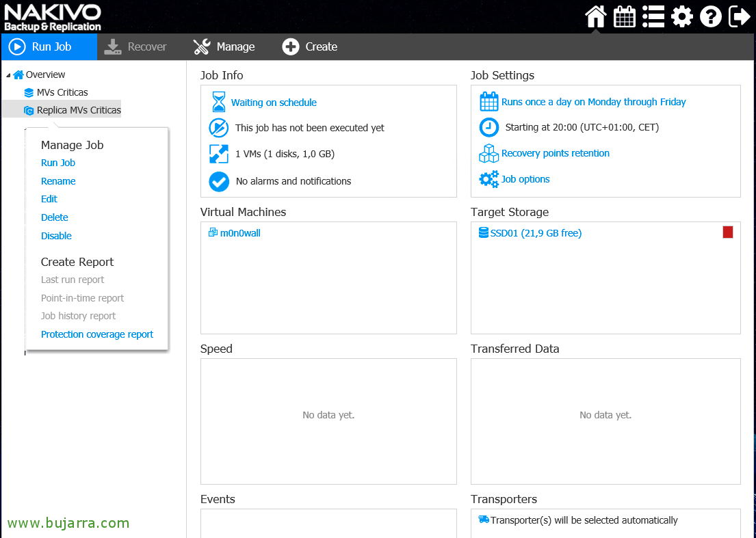This screenshot has height=538, width=756.
Task: Click the clock start time icon
Action: 489,128
